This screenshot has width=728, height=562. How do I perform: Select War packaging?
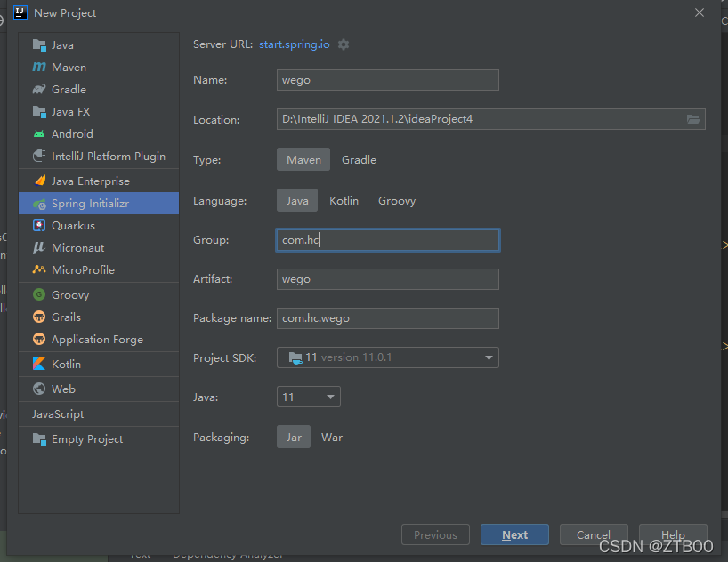331,437
